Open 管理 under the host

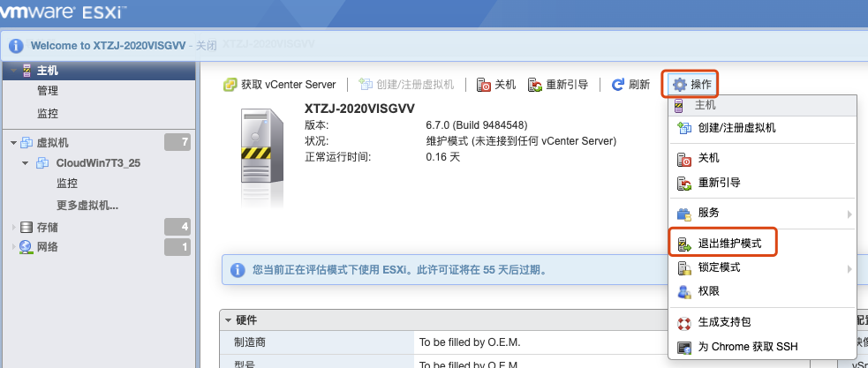click(48, 91)
